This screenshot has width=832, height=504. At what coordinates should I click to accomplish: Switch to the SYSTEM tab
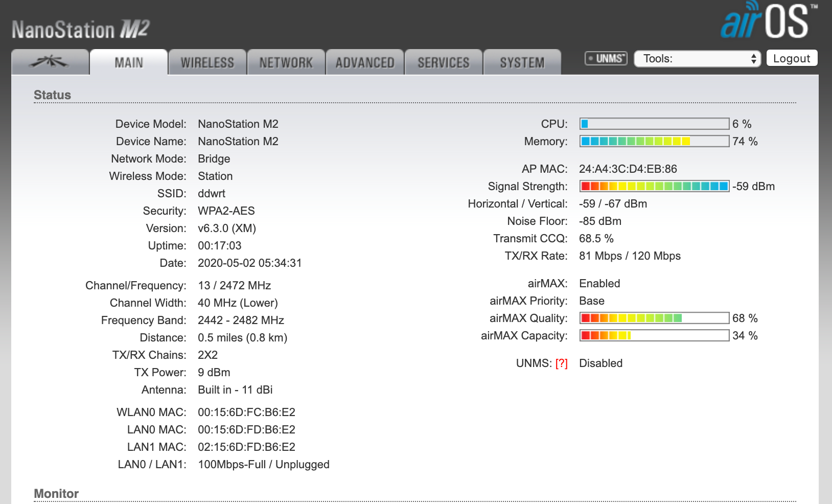point(522,63)
